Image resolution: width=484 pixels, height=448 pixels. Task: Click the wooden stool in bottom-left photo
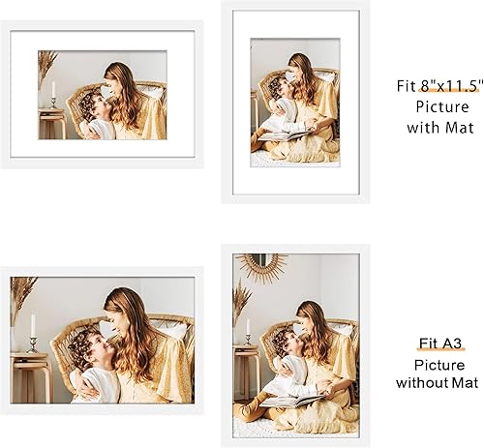pos(32,377)
